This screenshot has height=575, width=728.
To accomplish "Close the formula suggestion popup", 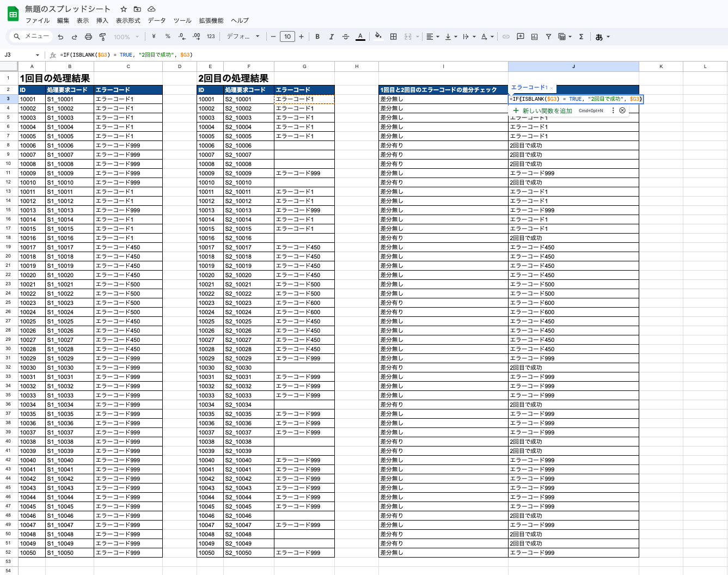I will 622,111.
